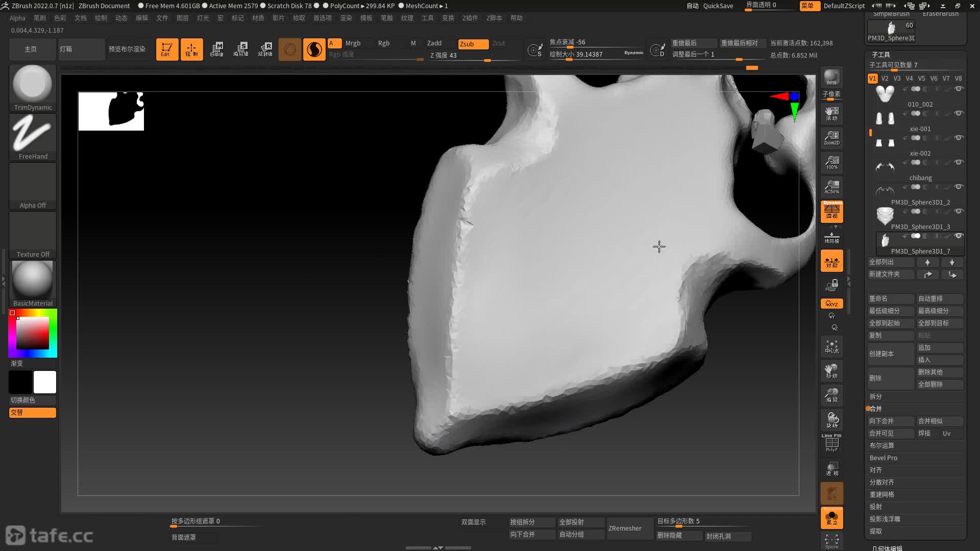980x551 pixels.
Task: Click the QuickSave button
Action: pyautogui.click(x=718, y=6)
